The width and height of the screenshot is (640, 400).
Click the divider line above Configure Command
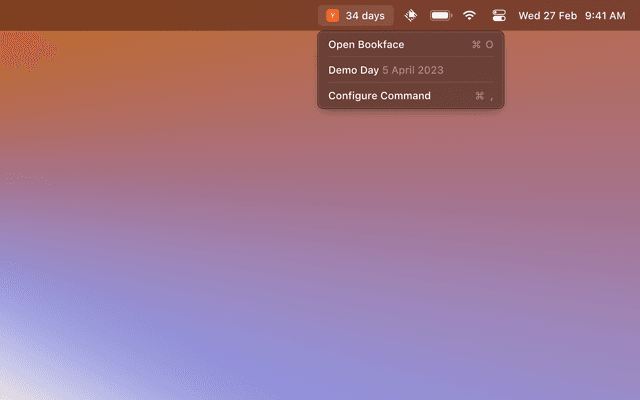(410, 83)
